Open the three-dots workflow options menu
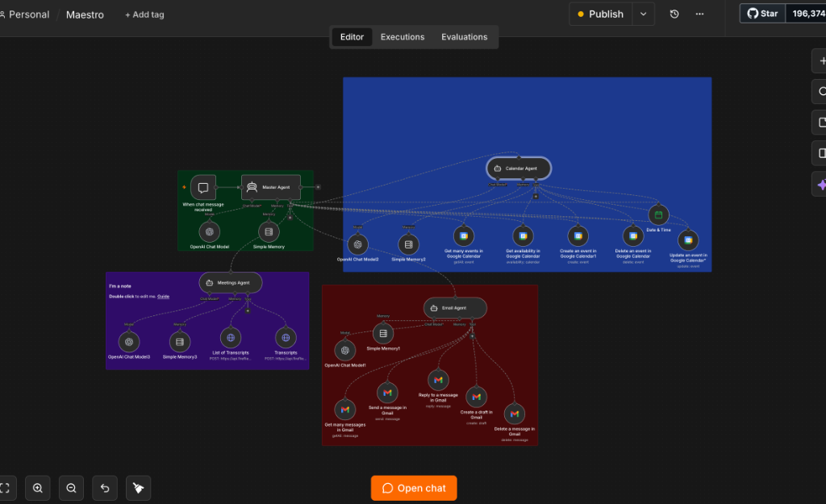The image size is (826, 504). (699, 15)
